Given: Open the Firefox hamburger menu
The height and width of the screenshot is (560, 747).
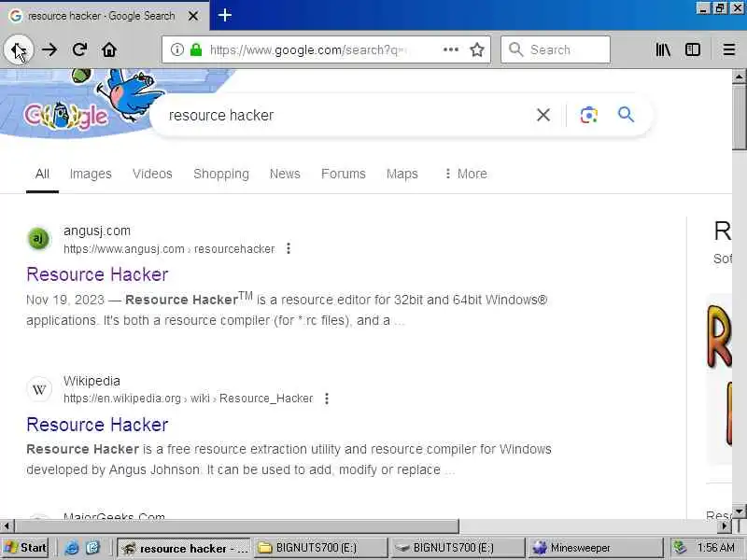Looking at the screenshot, I should click(x=729, y=49).
